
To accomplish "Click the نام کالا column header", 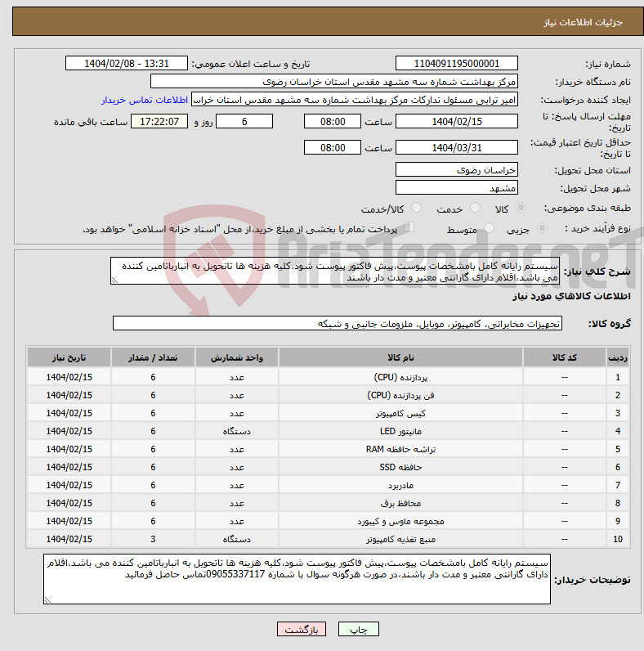I will [400, 357].
